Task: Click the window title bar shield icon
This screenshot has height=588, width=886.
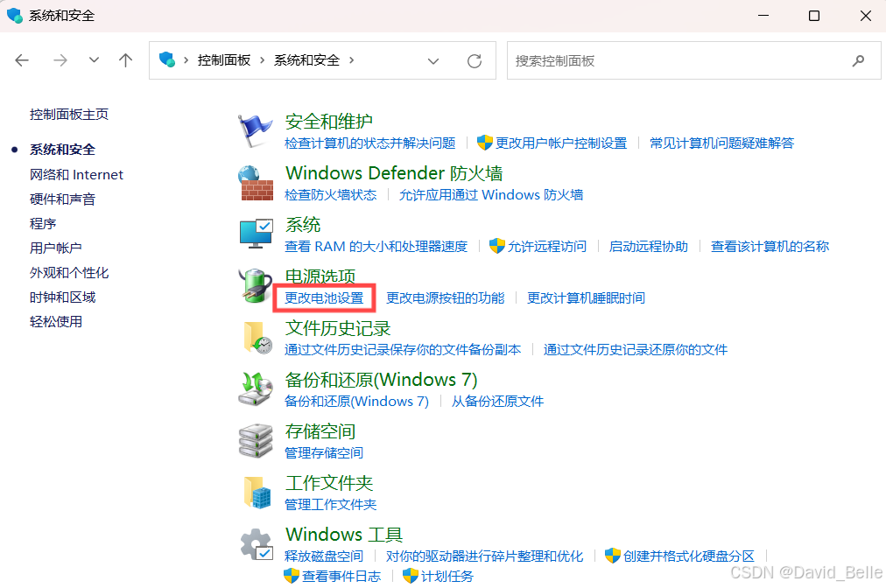Action: [x=15, y=15]
